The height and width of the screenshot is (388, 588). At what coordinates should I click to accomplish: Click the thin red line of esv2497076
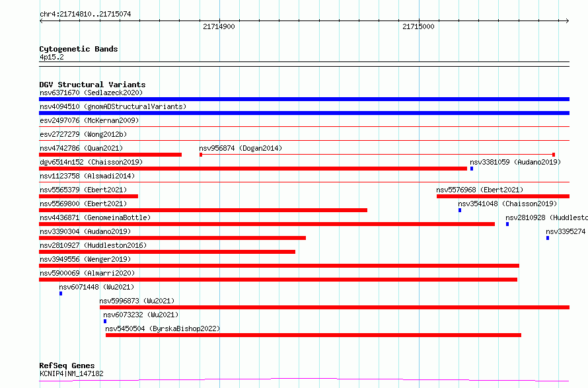pos(304,127)
